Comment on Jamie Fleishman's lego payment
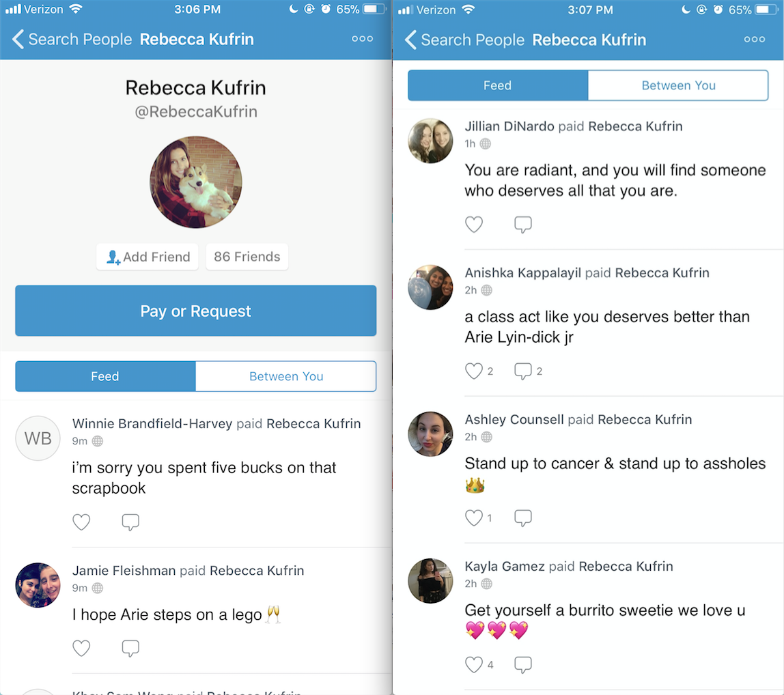 (130, 649)
